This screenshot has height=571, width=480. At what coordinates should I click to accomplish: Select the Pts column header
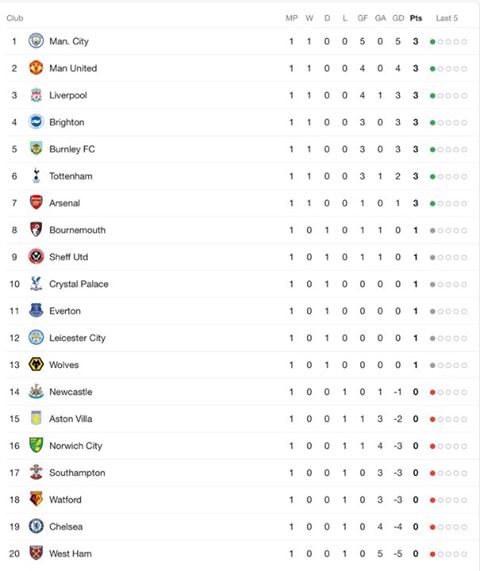416,18
